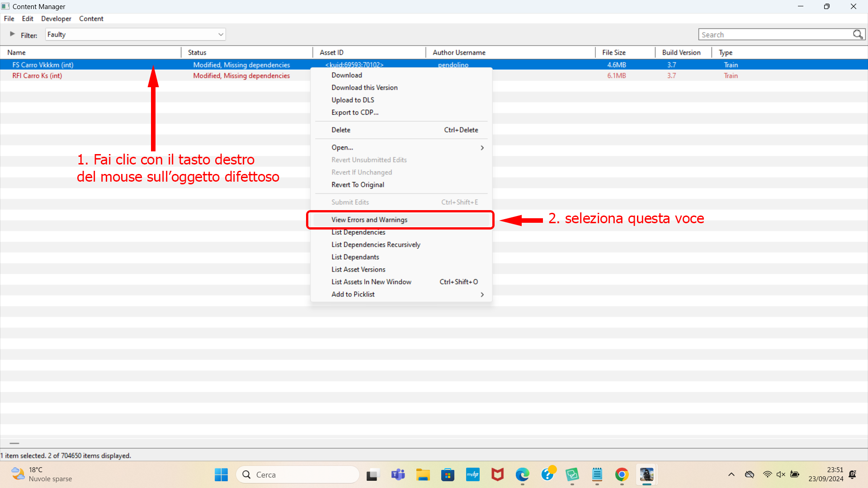Click the McAfee shield taskbar icon
The height and width of the screenshot is (488, 868).
click(497, 474)
